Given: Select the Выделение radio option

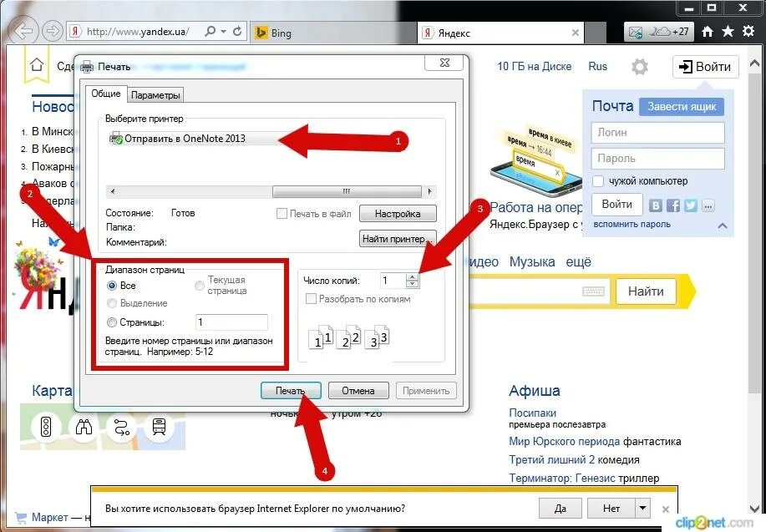Looking at the screenshot, I should [112, 303].
